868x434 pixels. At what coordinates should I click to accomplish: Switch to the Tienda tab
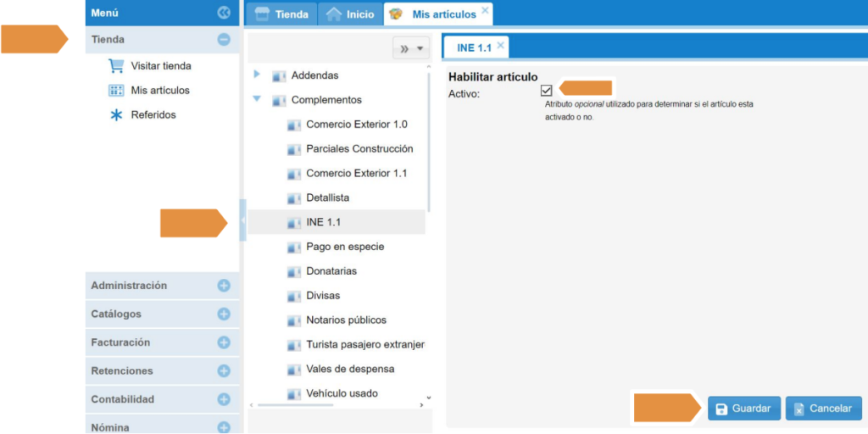(x=281, y=14)
